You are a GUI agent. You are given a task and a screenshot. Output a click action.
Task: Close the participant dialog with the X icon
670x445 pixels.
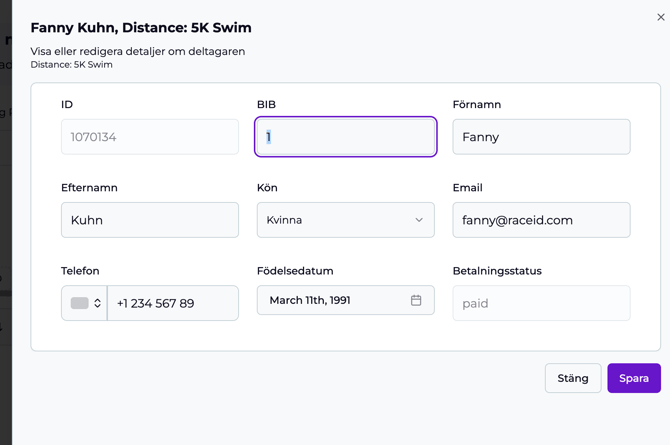click(x=660, y=17)
